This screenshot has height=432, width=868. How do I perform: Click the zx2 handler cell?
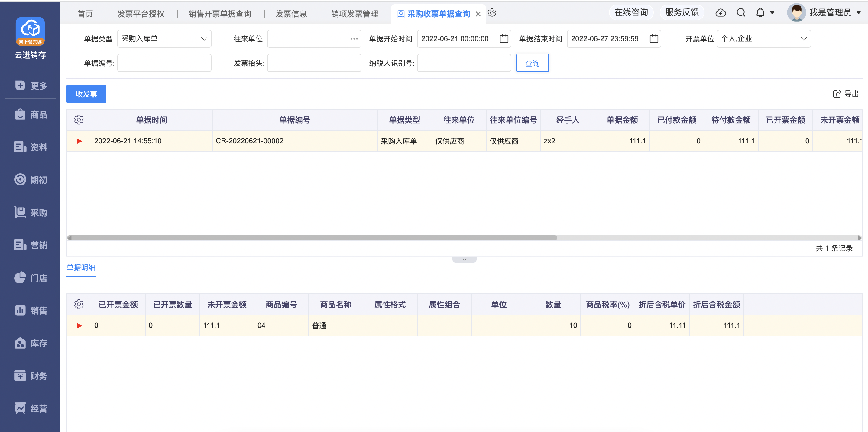(x=568, y=141)
